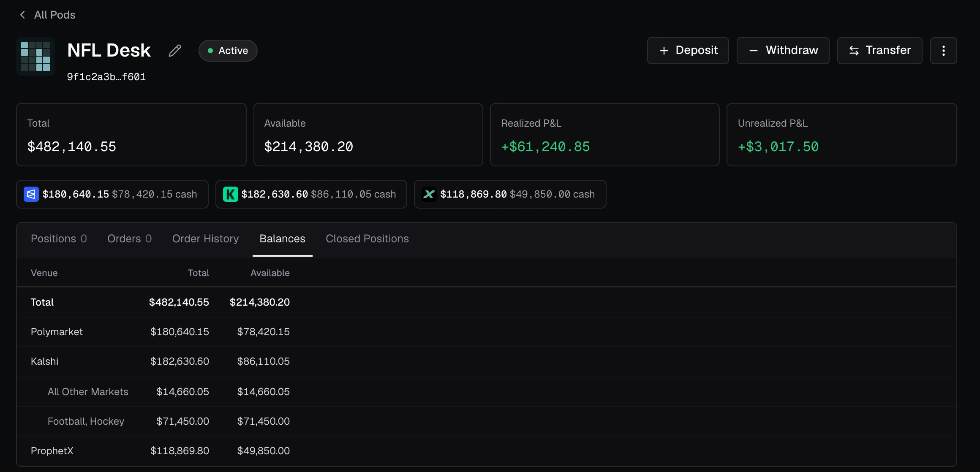Click the Withdraw button
The width and height of the screenshot is (980, 472).
(783, 51)
